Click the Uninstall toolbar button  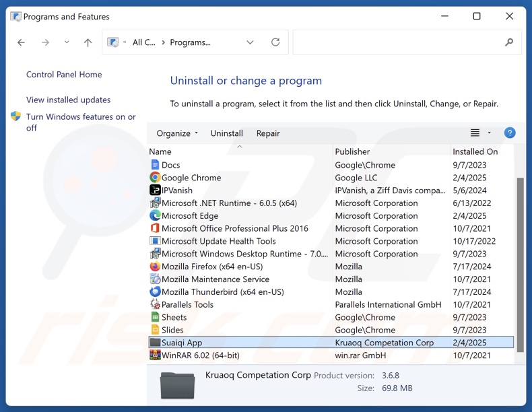pyautogui.click(x=227, y=133)
